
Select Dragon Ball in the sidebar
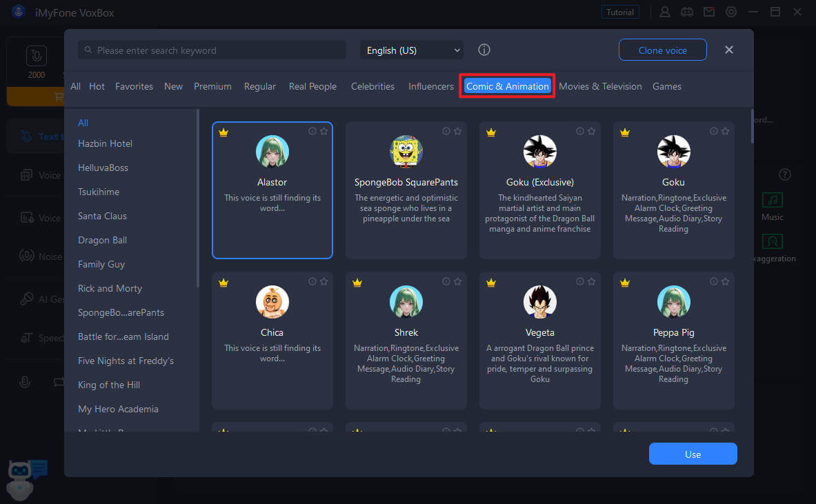tap(102, 240)
